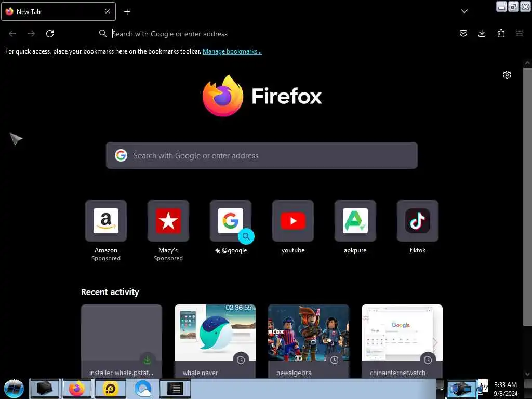Open the tiktok shortcut tile
The width and height of the screenshot is (532, 399).
(418, 227)
